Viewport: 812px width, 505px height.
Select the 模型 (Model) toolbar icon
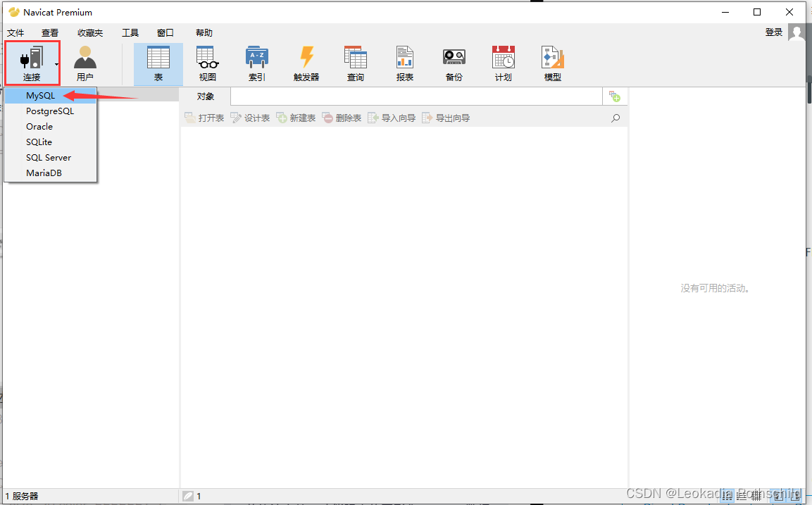tap(553, 63)
